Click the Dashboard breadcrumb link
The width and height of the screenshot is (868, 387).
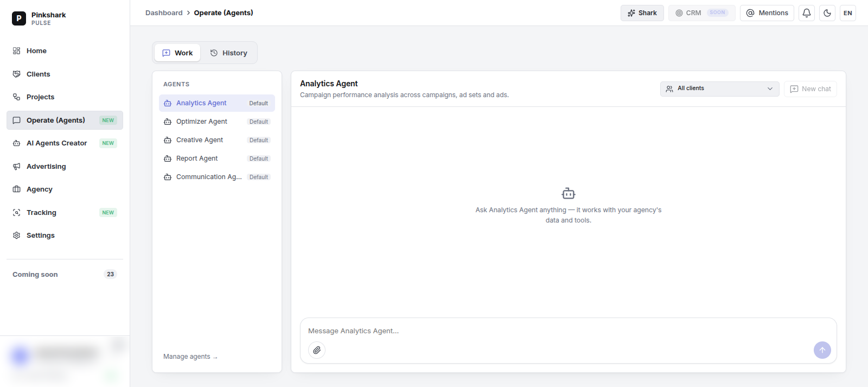164,13
